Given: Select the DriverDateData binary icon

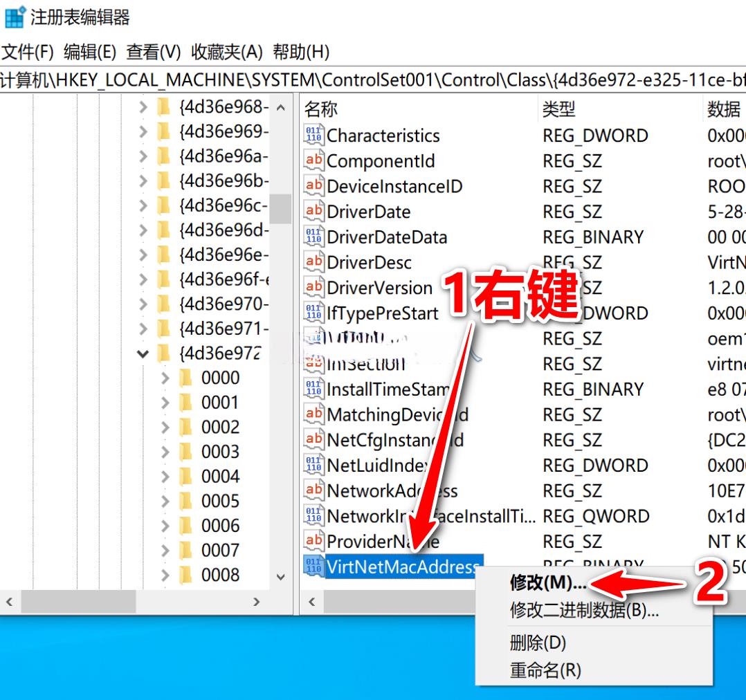Looking at the screenshot, I should pos(313,237).
